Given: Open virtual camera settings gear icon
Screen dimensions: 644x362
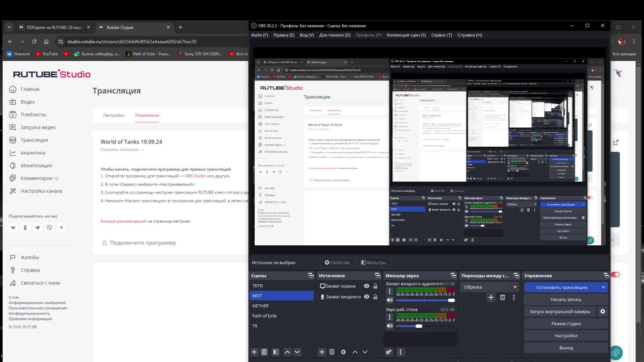Looking at the screenshot, I should click(603, 311).
